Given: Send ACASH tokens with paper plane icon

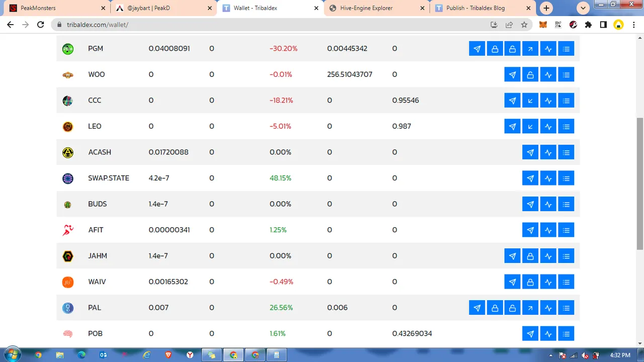Looking at the screenshot, I should 530,152.
